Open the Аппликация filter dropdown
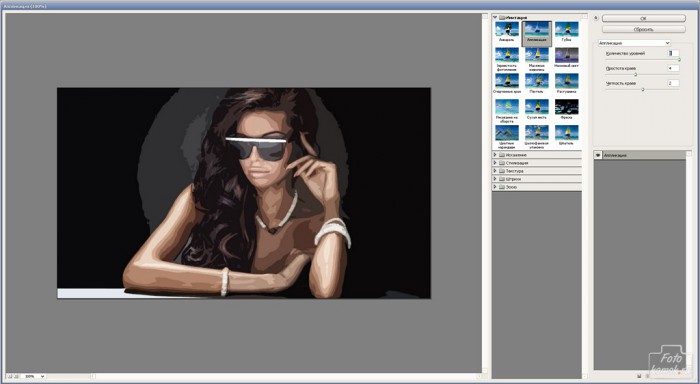700x384 pixels. coord(634,43)
